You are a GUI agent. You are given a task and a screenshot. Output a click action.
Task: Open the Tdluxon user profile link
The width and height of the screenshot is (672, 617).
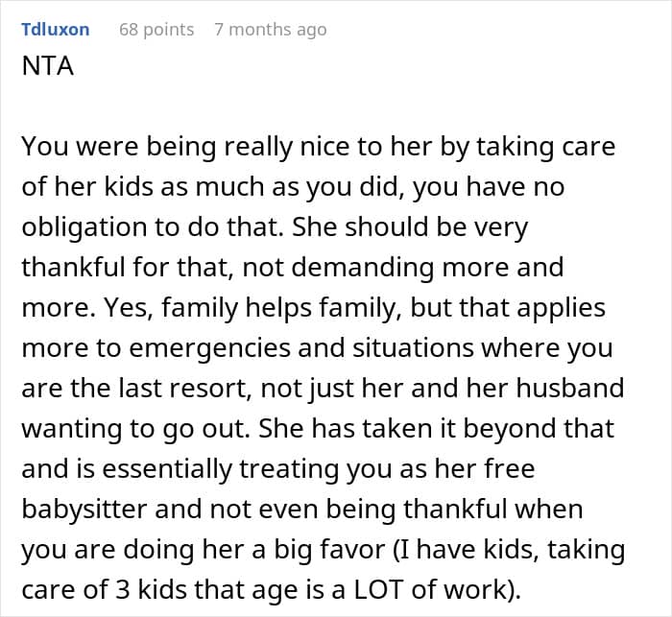[x=56, y=30]
